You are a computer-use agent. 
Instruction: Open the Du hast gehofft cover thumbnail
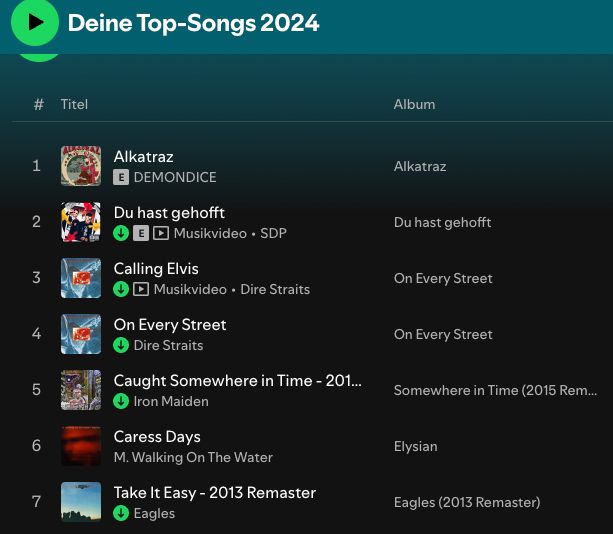81,222
